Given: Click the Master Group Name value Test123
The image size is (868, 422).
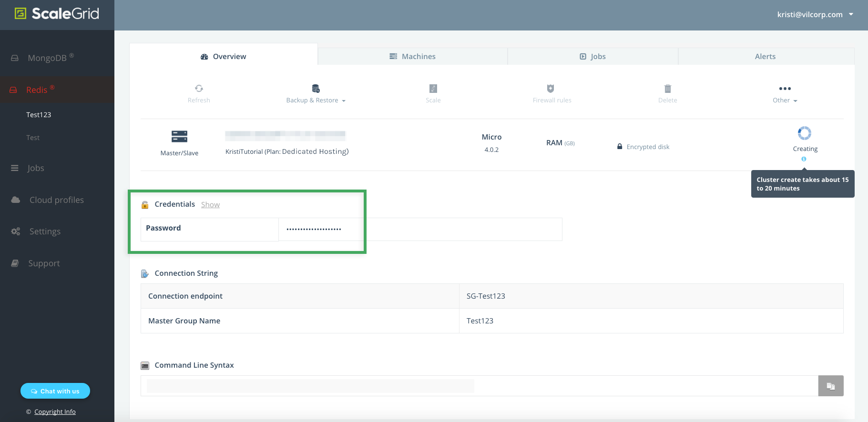Looking at the screenshot, I should coord(480,321).
